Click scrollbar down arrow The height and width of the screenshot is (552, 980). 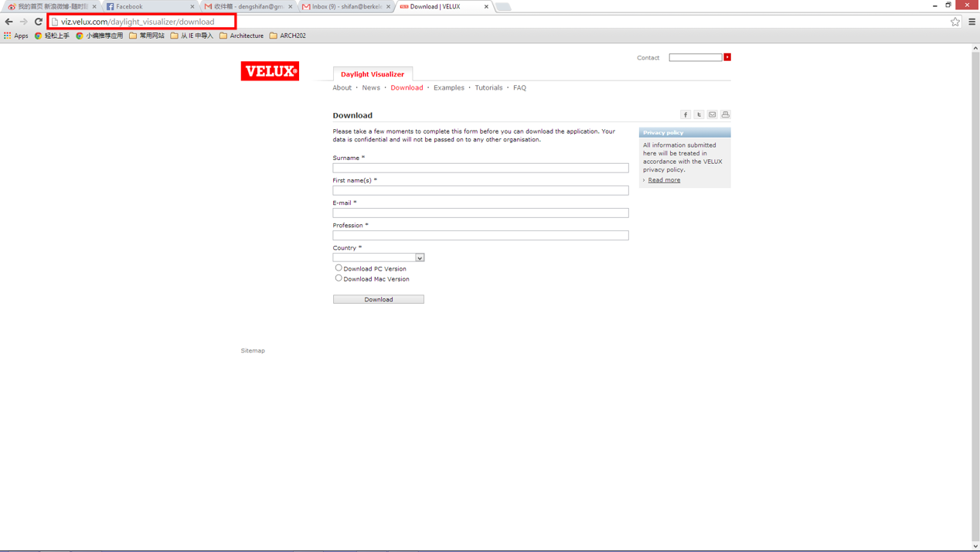click(975, 546)
